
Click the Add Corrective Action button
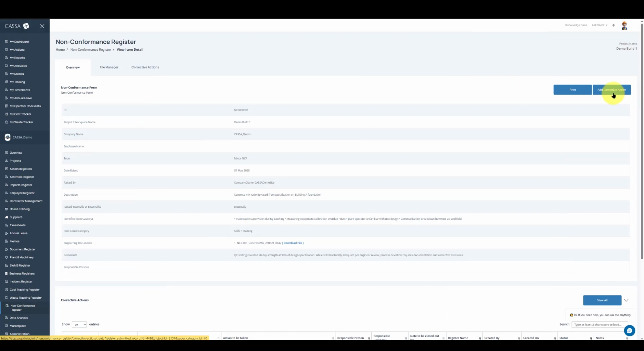(612, 90)
